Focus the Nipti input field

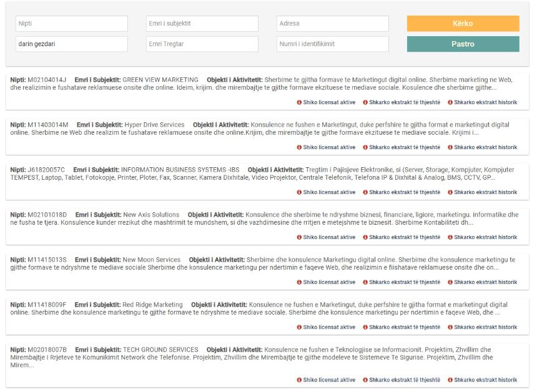tap(71, 24)
